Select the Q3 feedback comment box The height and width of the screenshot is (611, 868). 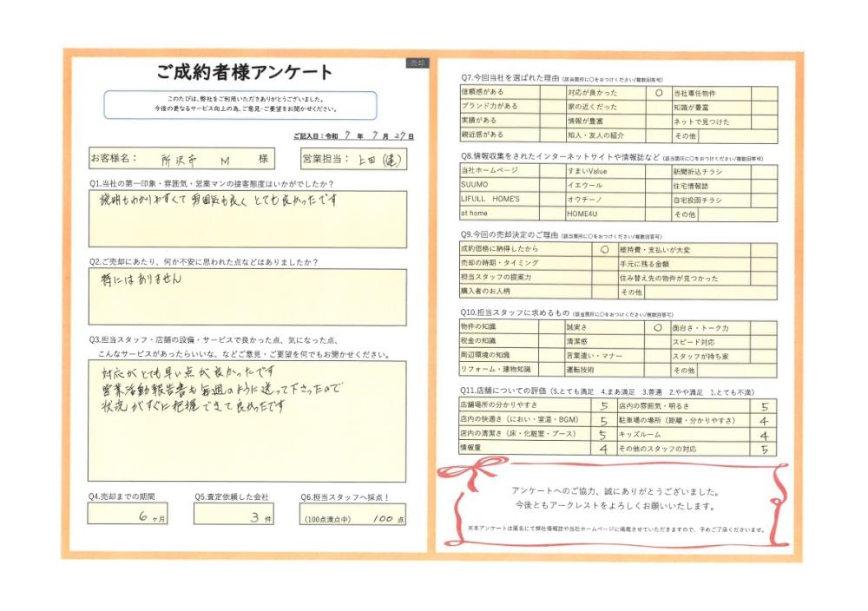[247, 421]
